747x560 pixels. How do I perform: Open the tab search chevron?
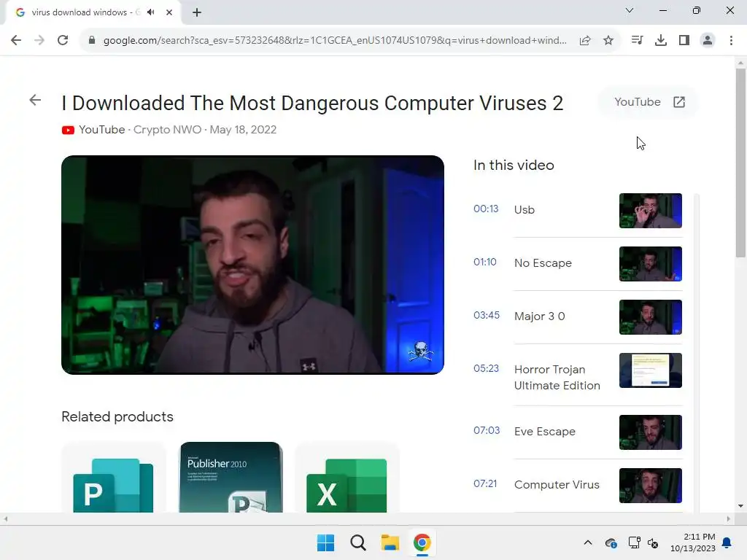pyautogui.click(x=630, y=10)
